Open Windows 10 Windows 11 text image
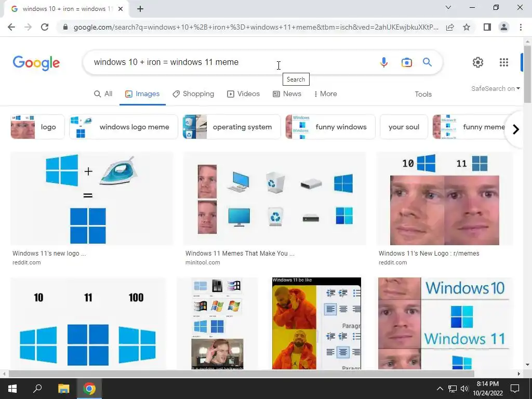532x399 pixels. (445, 323)
